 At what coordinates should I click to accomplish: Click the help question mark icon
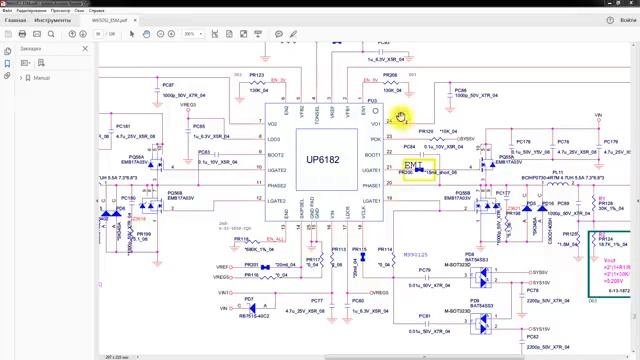[610, 20]
